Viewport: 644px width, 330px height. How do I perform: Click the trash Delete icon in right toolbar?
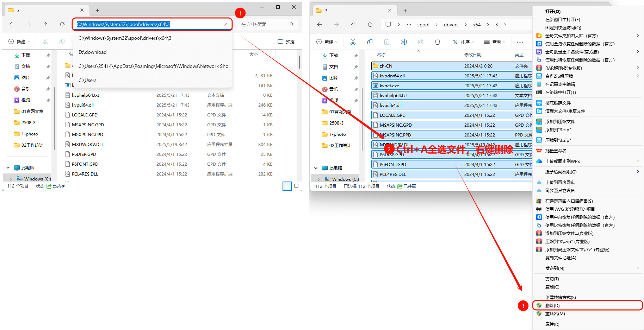pos(437,42)
